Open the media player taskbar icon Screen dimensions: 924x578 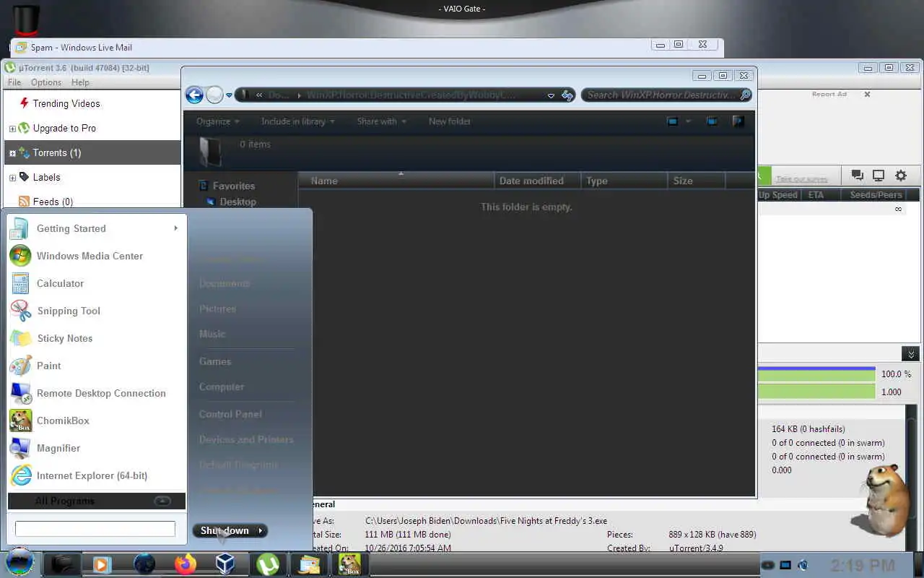[102, 564]
